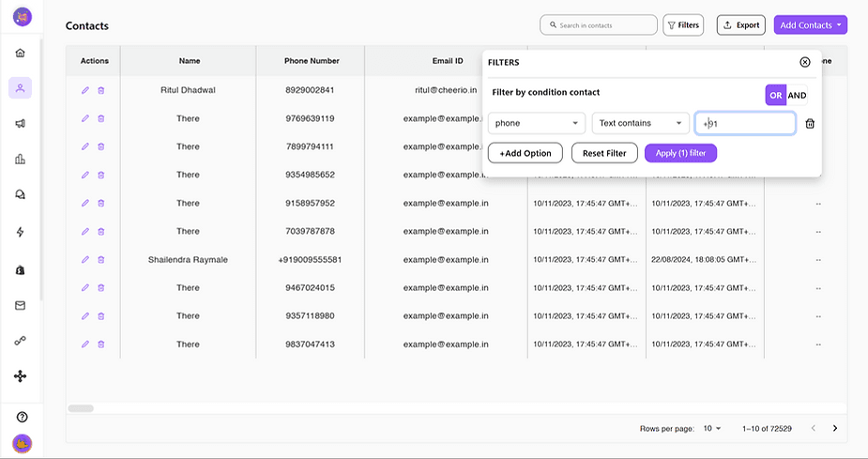Go to previous page of contacts
The width and height of the screenshot is (868, 459).
coord(814,428)
